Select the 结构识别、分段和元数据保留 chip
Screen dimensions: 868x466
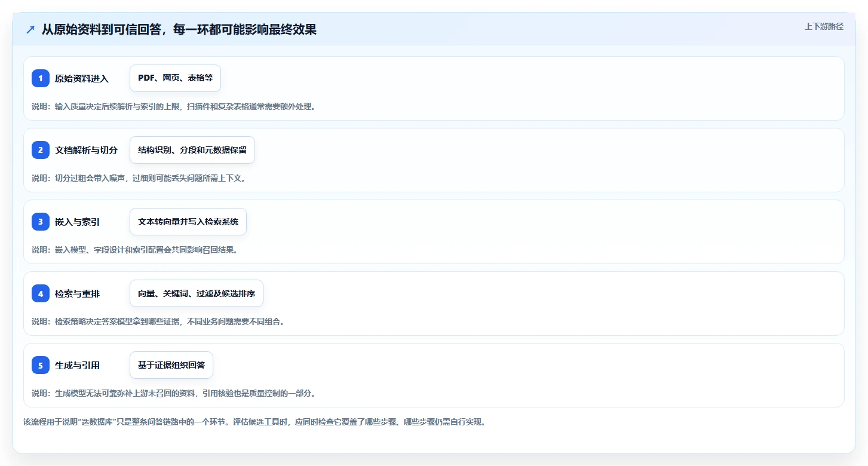[192, 150]
